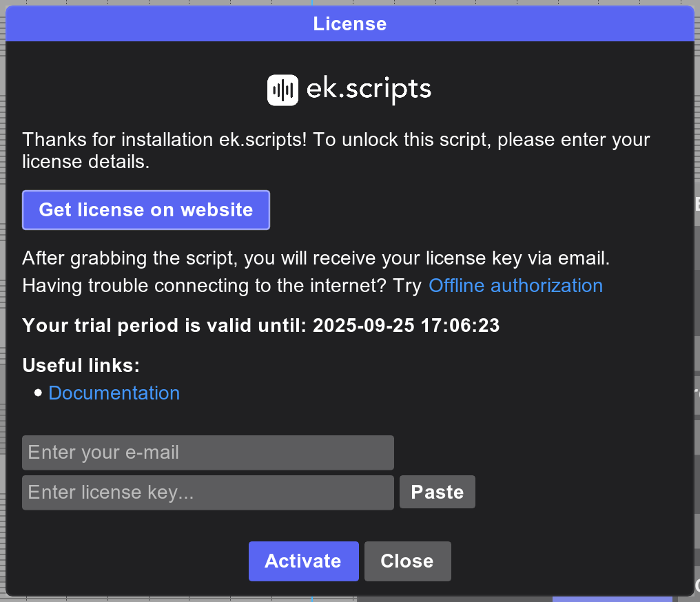The width and height of the screenshot is (700, 602).
Task: Select the trial period expiry date text
Action: (x=406, y=325)
